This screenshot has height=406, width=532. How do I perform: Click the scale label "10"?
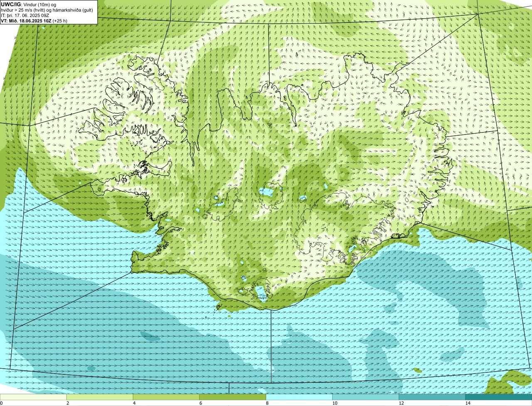click(335, 403)
